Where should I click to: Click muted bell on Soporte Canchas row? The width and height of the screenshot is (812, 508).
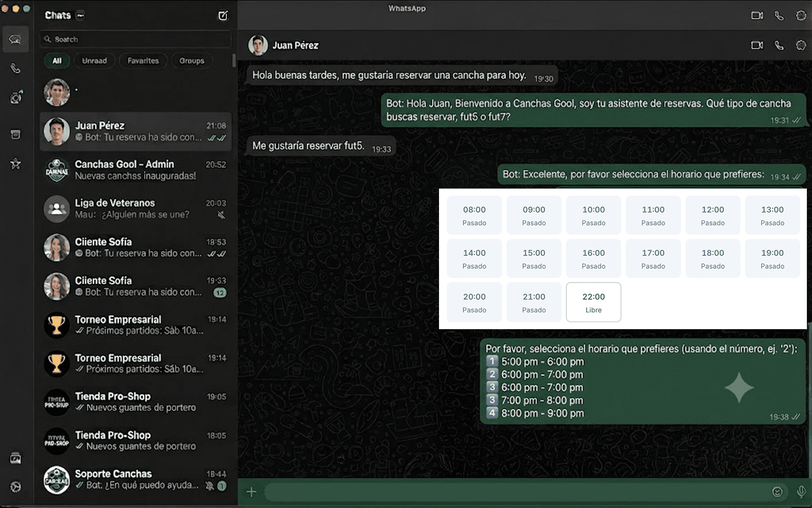coord(209,486)
